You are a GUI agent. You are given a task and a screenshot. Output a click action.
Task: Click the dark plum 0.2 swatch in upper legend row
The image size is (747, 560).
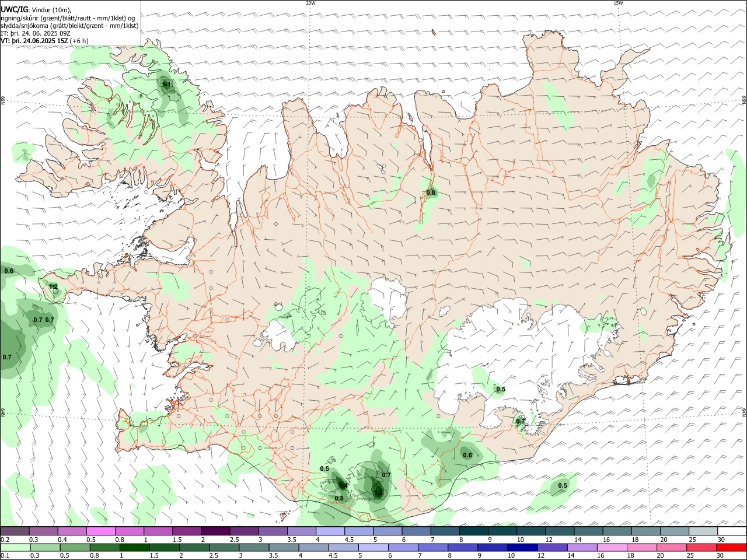pyautogui.click(x=15, y=531)
